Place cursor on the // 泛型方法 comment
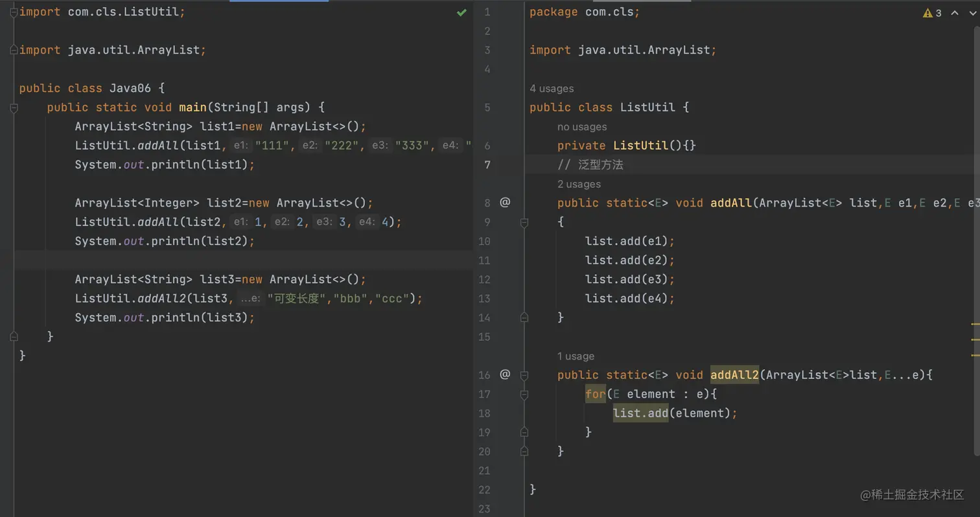The image size is (980, 517). [590, 165]
